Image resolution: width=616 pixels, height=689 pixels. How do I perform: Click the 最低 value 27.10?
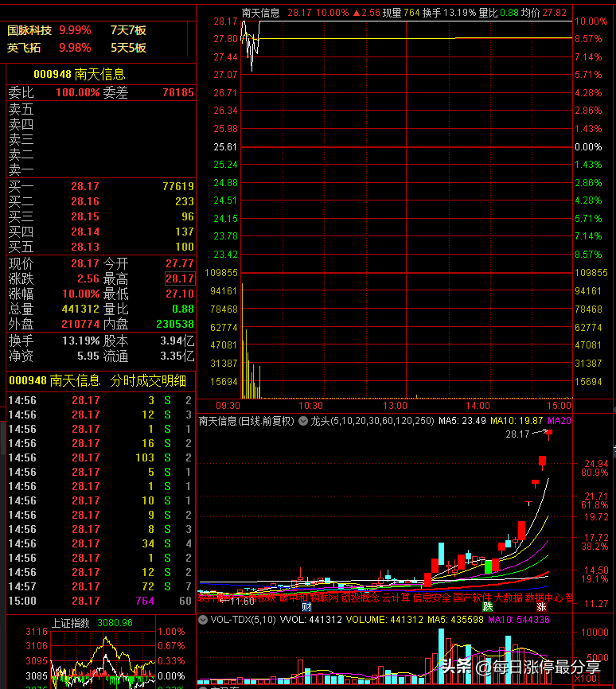pos(179,294)
